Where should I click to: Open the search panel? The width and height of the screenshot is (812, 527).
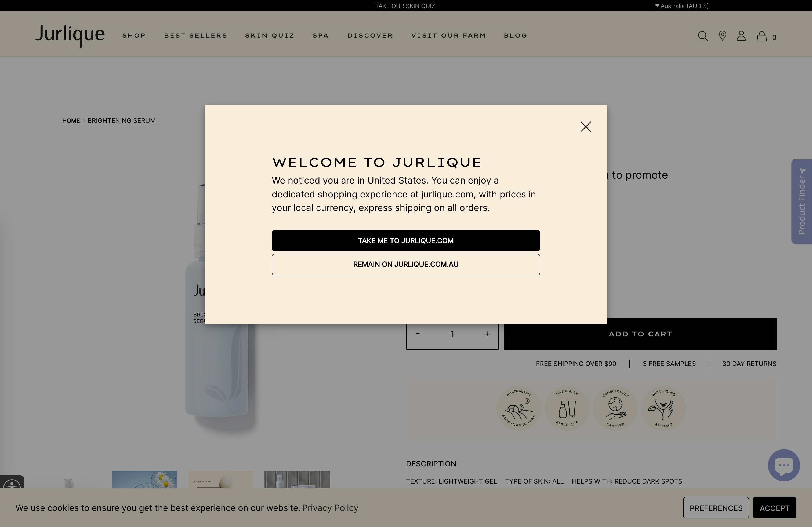pyautogui.click(x=703, y=36)
